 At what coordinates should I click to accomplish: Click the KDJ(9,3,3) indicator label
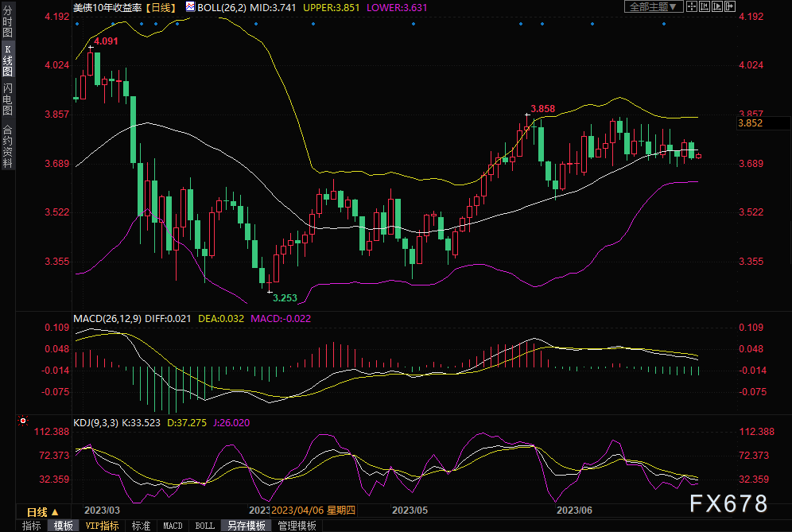[96, 423]
